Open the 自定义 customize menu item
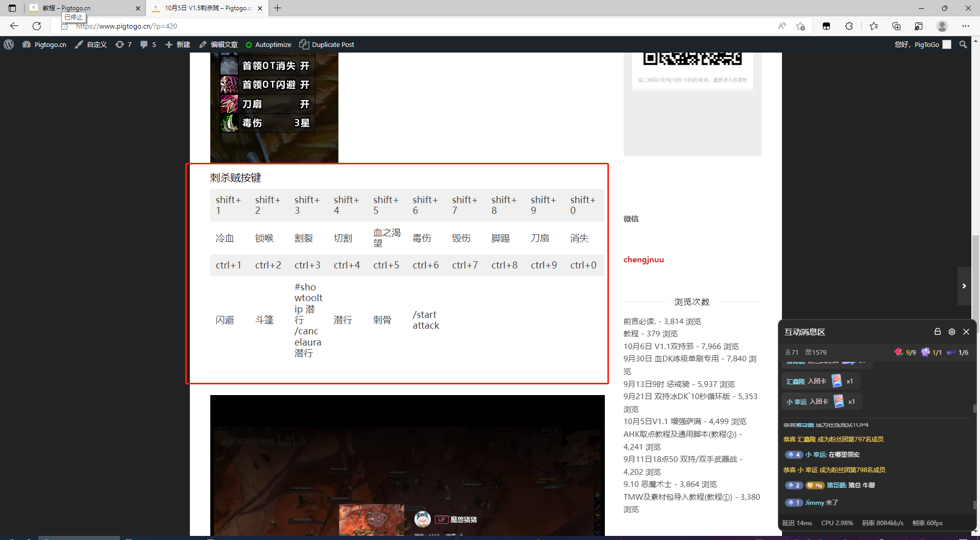Image resolution: width=980 pixels, height=540 pixels. point(91,44)
